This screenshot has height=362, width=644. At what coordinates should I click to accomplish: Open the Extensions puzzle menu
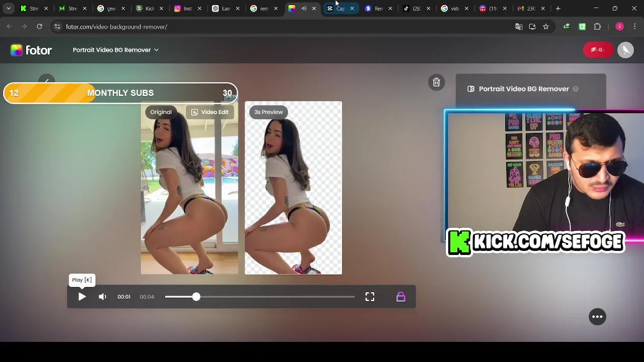click(598, 27)
